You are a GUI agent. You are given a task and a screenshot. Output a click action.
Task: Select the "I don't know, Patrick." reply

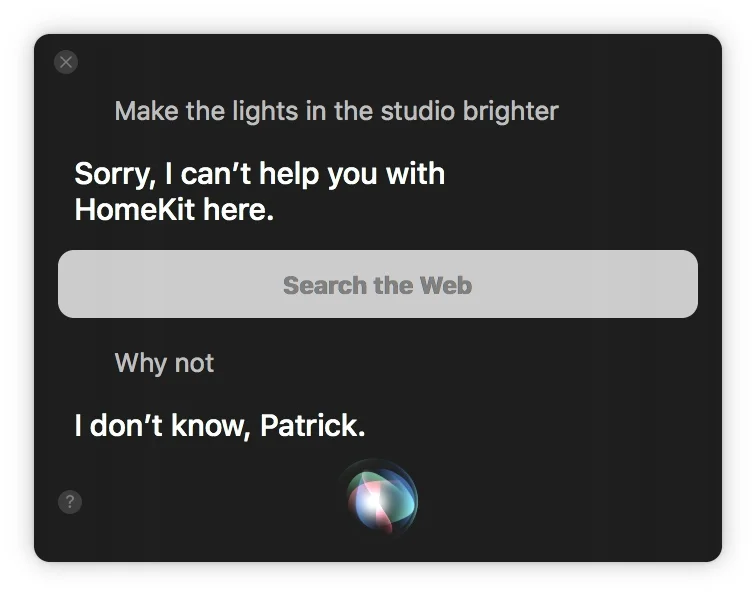pos(220,425)
